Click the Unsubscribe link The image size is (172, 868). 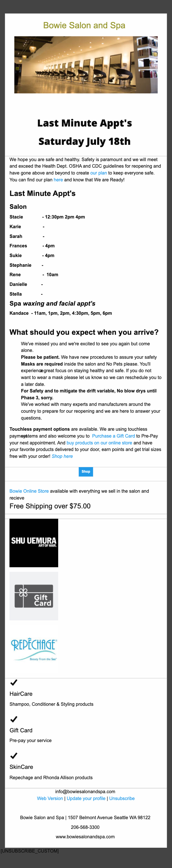point(122,798)
